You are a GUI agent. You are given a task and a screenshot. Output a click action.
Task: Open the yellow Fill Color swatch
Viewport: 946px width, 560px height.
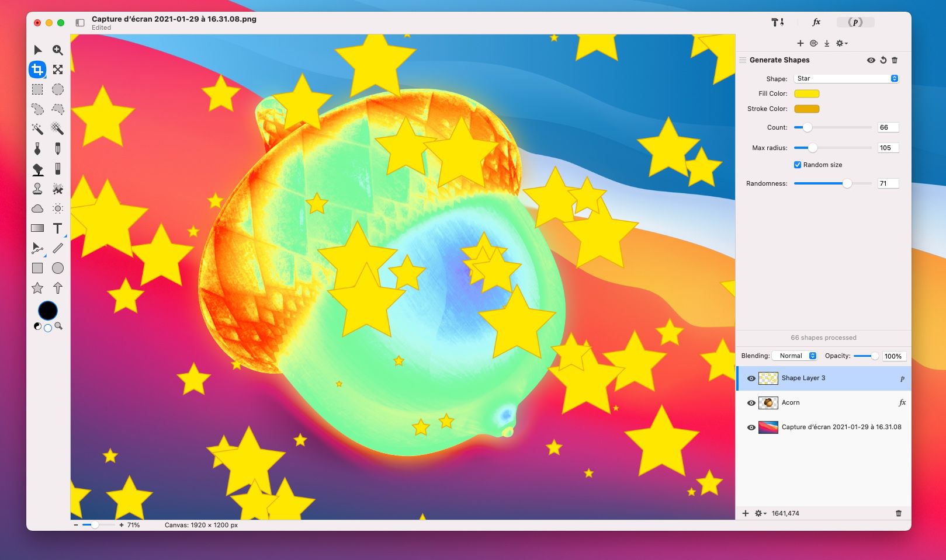coord(806,93)
